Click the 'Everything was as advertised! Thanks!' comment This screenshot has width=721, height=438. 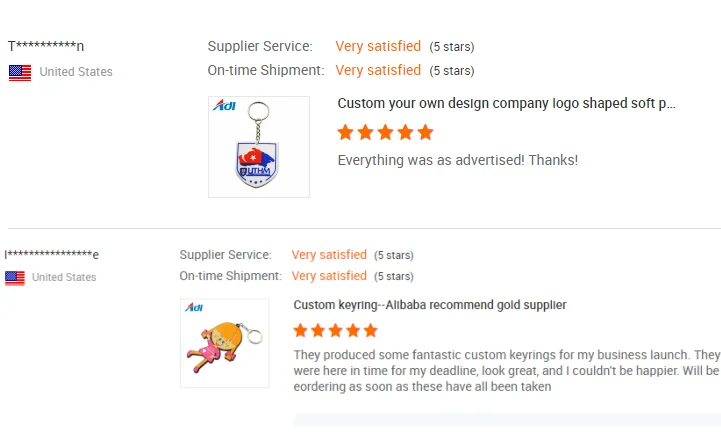click(x=457, y=160)
